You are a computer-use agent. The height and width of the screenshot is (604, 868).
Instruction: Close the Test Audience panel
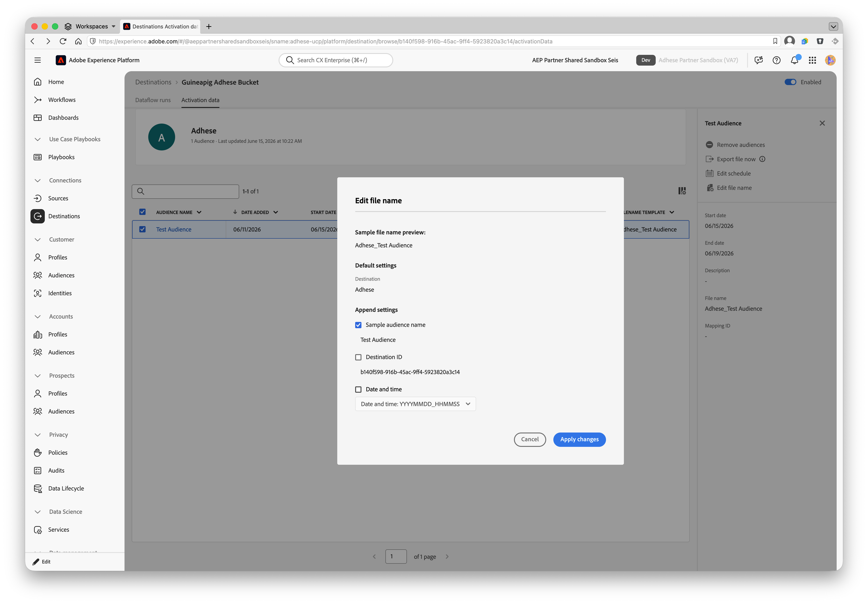(822, 123)
